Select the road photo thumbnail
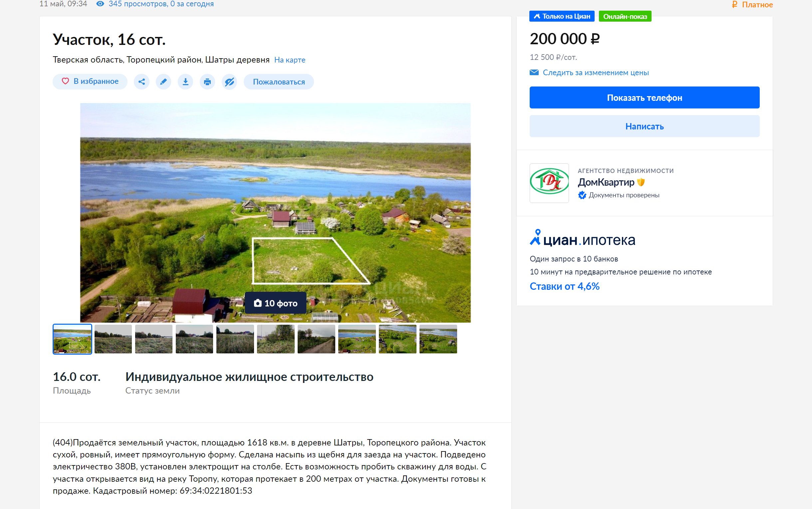This screenshot has width=812, height=509. [316, 339]
